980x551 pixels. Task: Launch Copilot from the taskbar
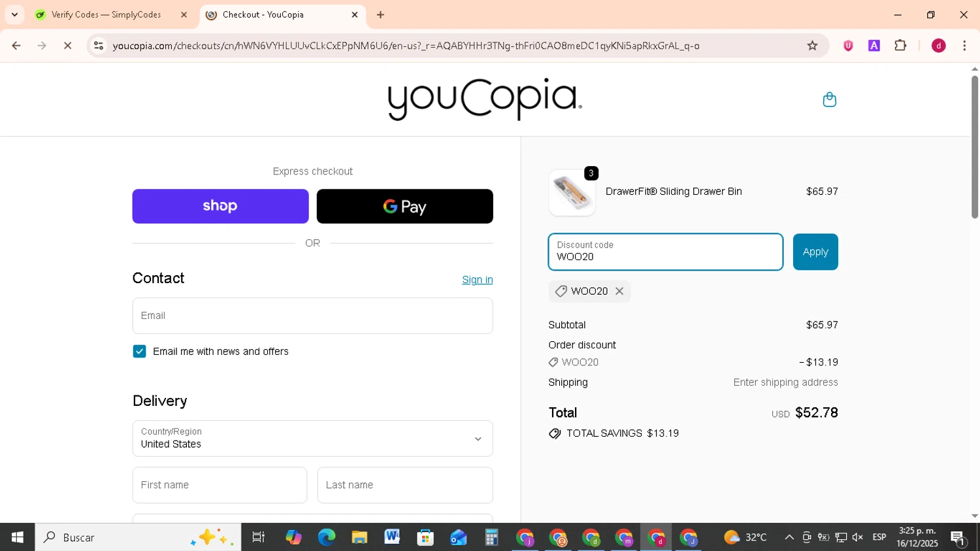click(293, 537)
